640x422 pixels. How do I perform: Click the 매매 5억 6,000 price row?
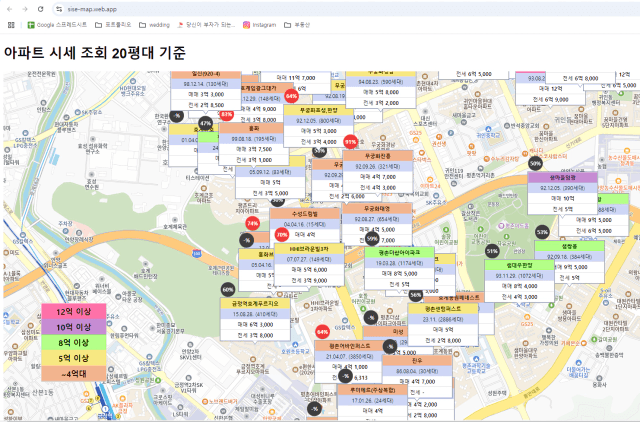309,270
